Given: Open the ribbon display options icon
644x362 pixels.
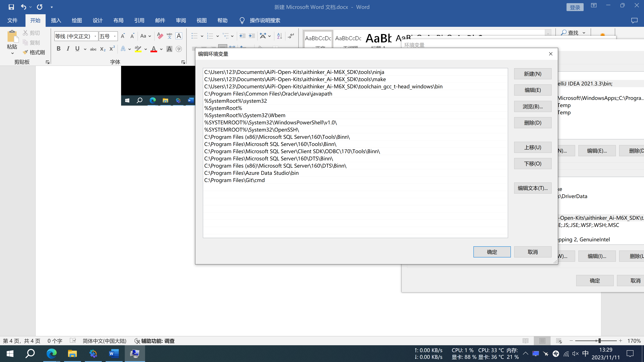Looking at the screenshot, I should point(594,6).
